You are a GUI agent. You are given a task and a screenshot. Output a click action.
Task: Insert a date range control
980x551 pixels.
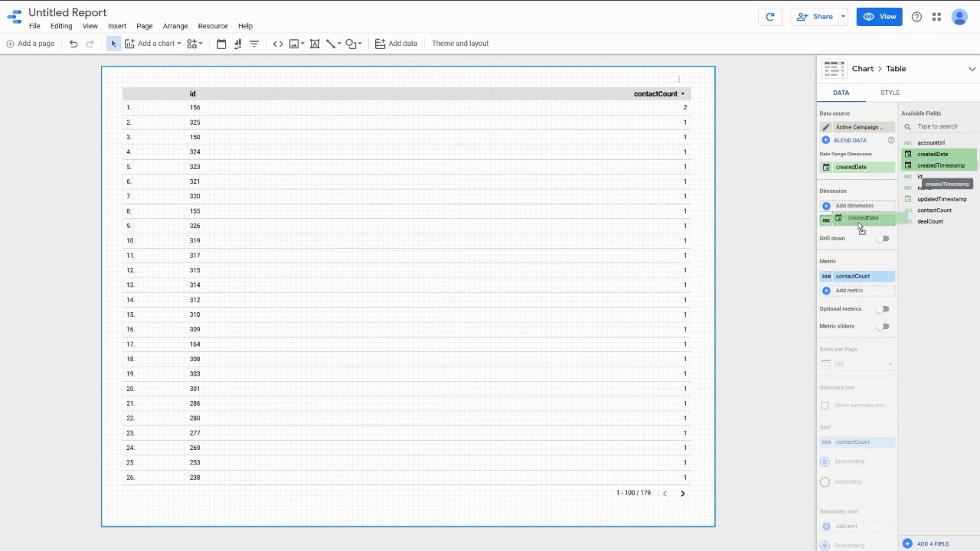click(x=221, y=44)
